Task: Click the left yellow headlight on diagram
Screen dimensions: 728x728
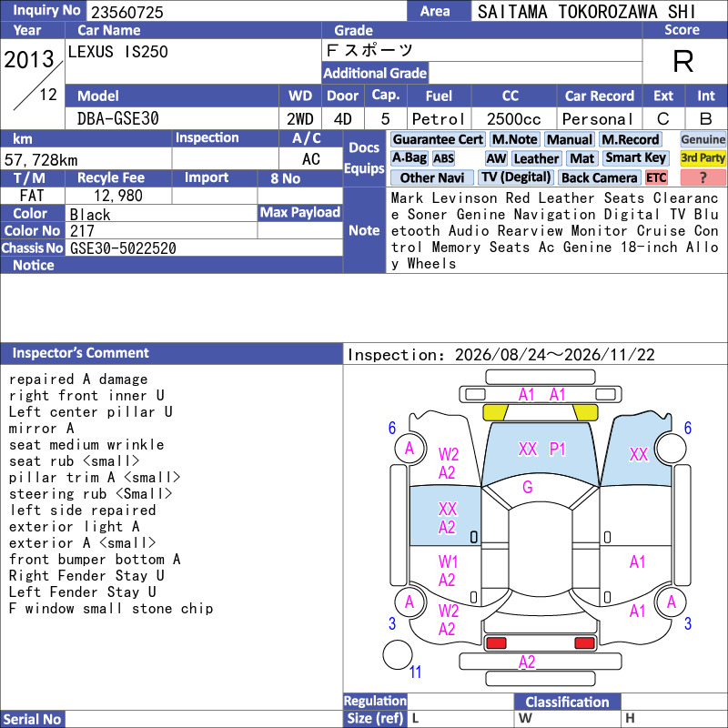Action: click(x=495, y=412)
